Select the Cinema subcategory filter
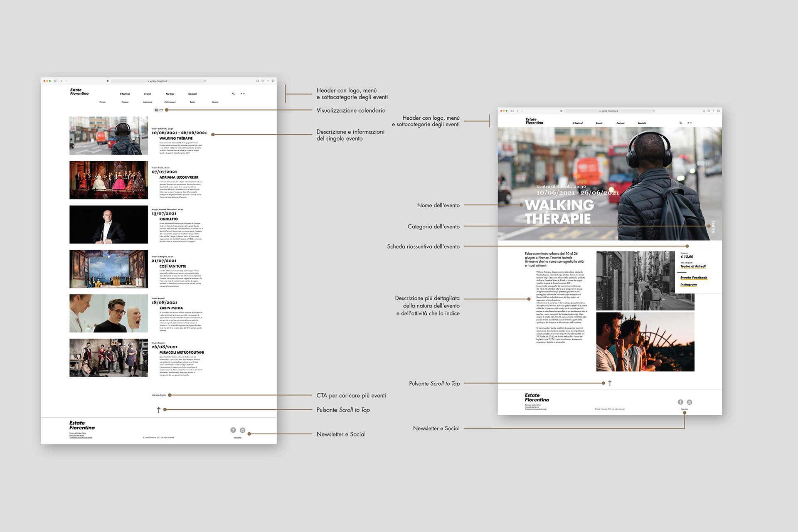The height and width of the screenshot is (532, 798). 125,102
